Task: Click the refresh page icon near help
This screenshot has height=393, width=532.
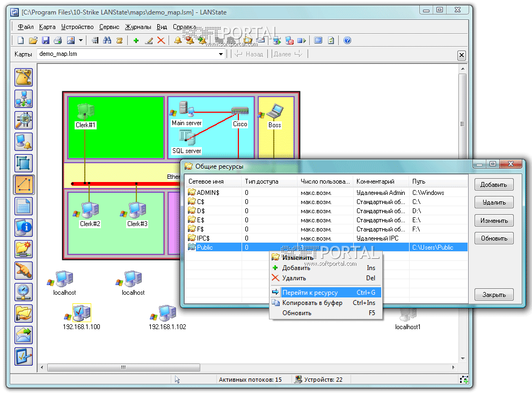Action: 331,40
